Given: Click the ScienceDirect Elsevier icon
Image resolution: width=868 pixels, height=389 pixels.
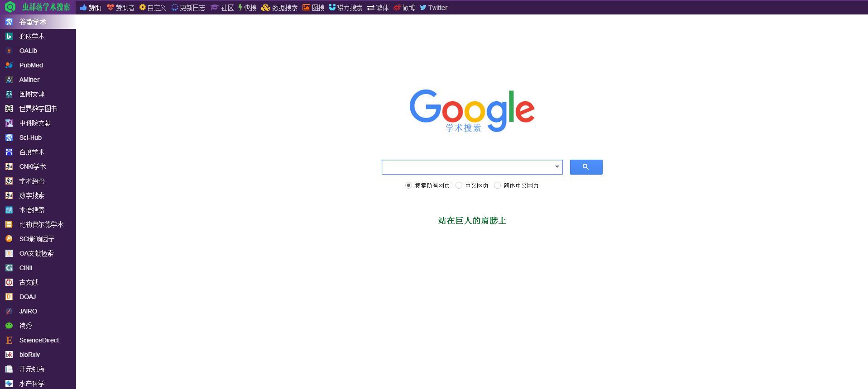Looking at the screenshot, I should coord(9,340).
